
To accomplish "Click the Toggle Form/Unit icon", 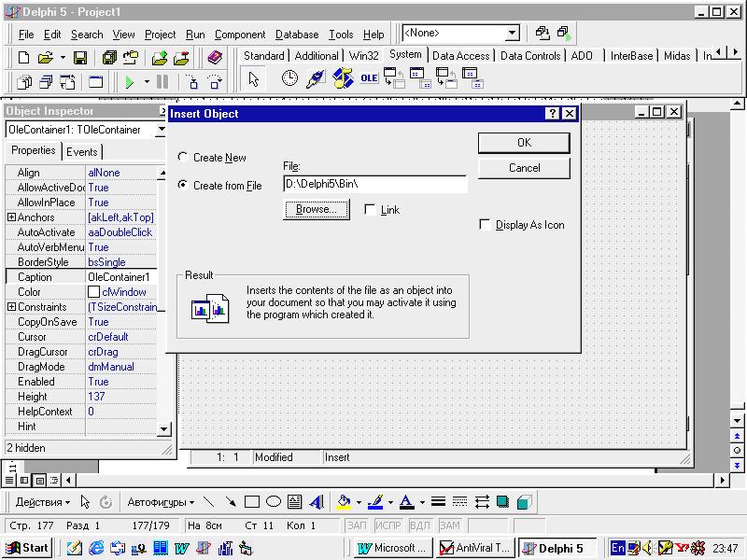I will (67, 82).
